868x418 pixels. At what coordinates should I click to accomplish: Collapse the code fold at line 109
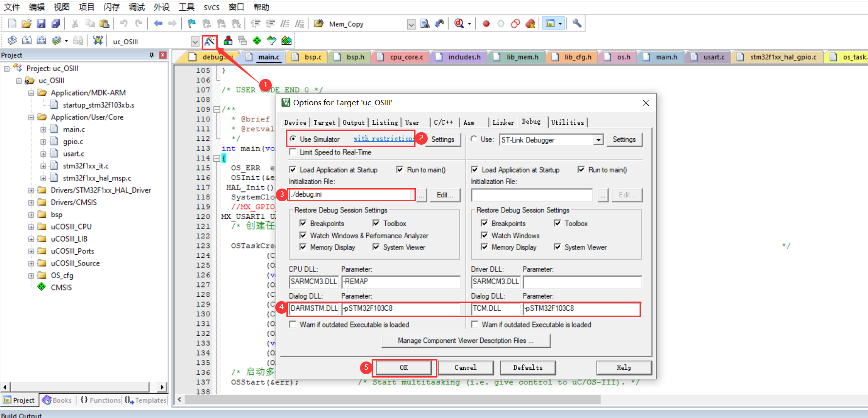[x=217, y=109]
